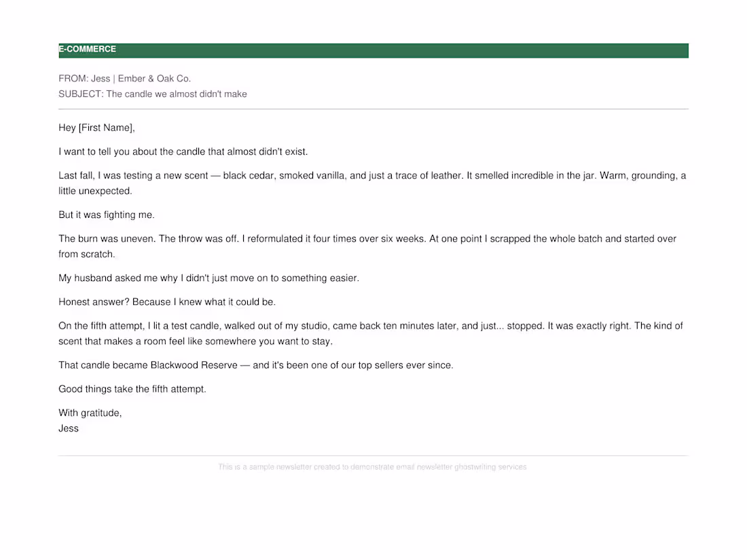Image resolution: width=747 pixels, height=560 pixels.
Task: Click the words 'Blackwood Reserve'
Action: coord(194,365)
